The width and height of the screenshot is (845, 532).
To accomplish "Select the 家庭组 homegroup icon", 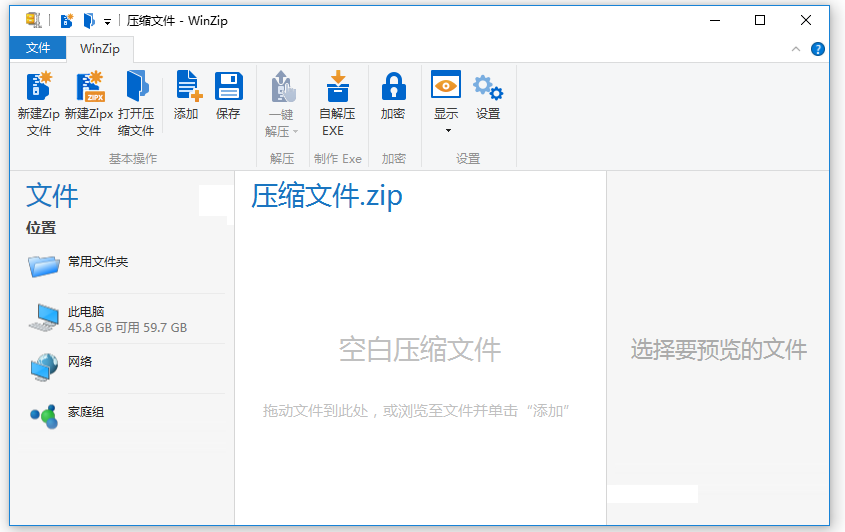I will 44,416.
